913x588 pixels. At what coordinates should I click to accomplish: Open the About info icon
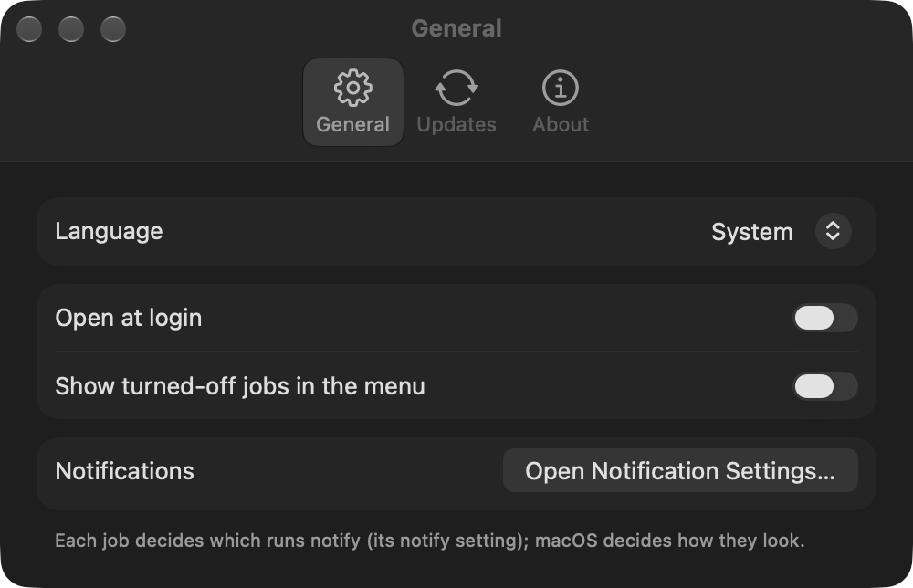pos(561,88)
